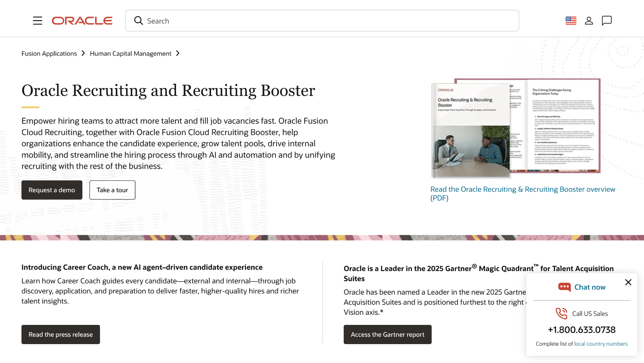The height and width of the screenshot is (363, 644).
Task: Click the page heading Oracle Recruiting and Recruiting Booster
Action: click(168, 90)
